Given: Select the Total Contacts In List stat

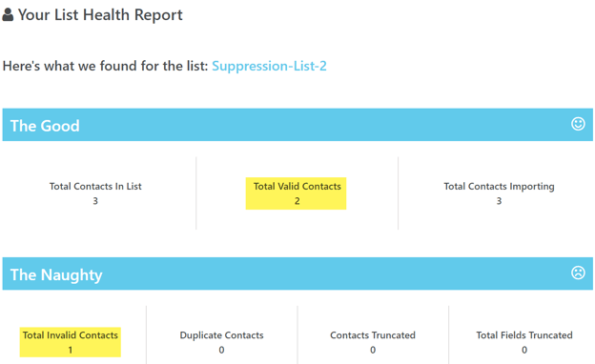Looking at the screenshot, I should 95,193.
